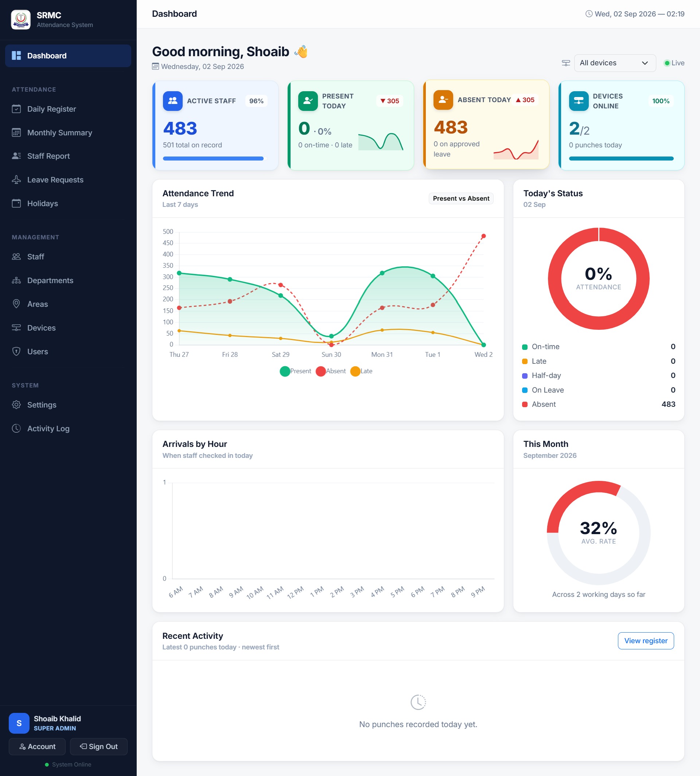700x776 pixels.
Task: Toggle Late series in chart legend
Action: [362, 371]
